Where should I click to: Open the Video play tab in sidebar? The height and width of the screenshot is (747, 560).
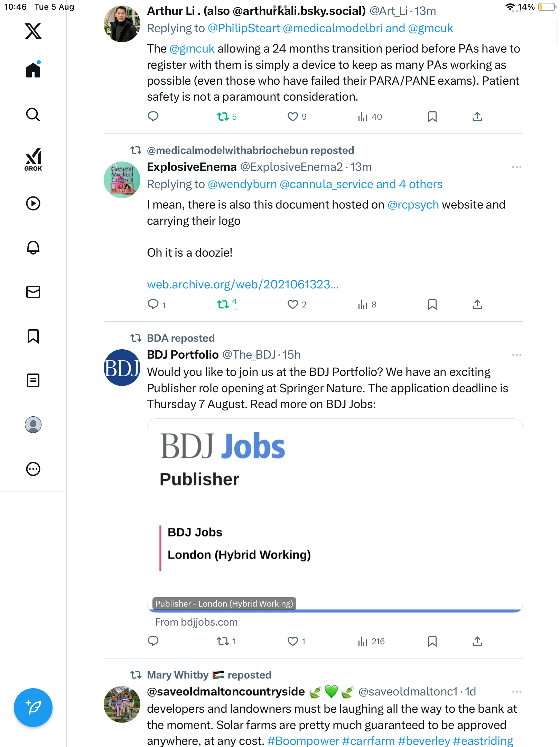[33, 203]
